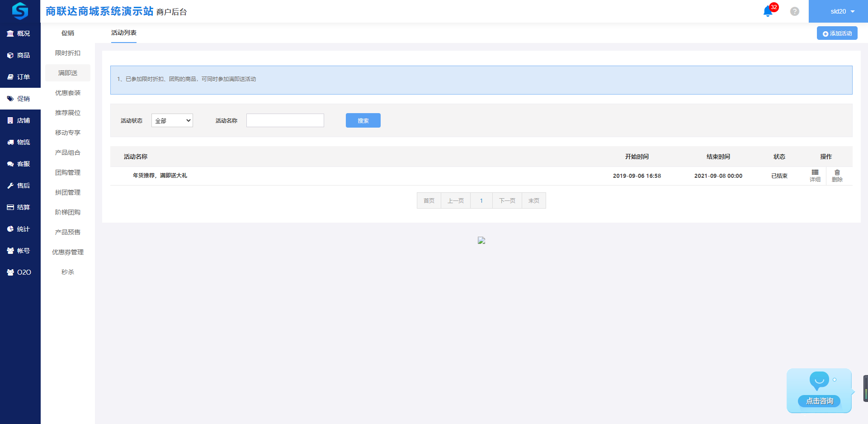Viewport: 868px width, 424px height.
Task: Click the site logo in top-left corner
Action: click(20, 11)
